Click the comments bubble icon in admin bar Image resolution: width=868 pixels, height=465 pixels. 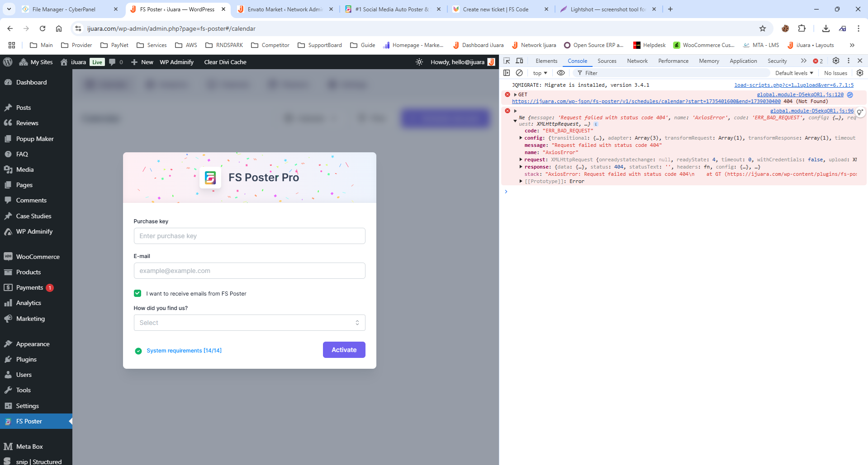tap(113, 62)
